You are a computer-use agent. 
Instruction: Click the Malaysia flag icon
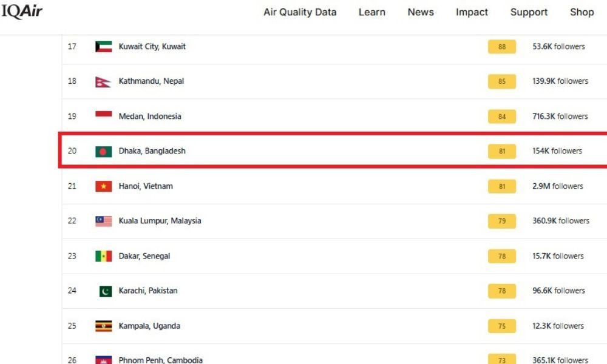click(103, 221)
